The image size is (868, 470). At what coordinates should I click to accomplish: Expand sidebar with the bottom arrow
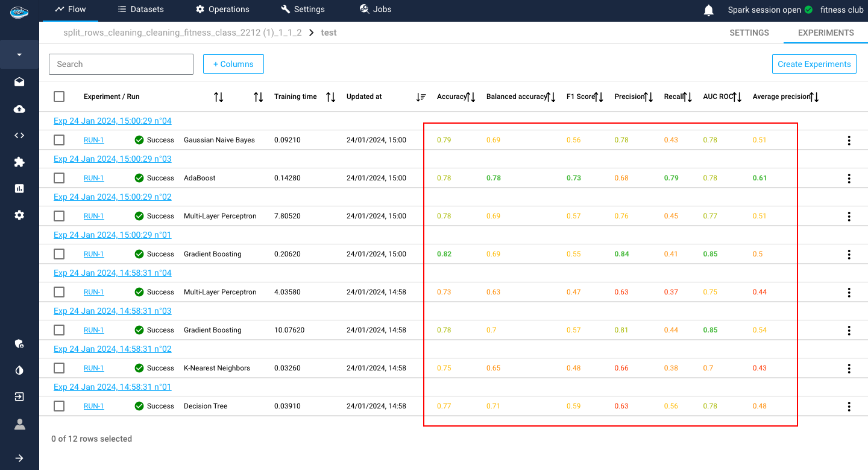coord(19,458)
